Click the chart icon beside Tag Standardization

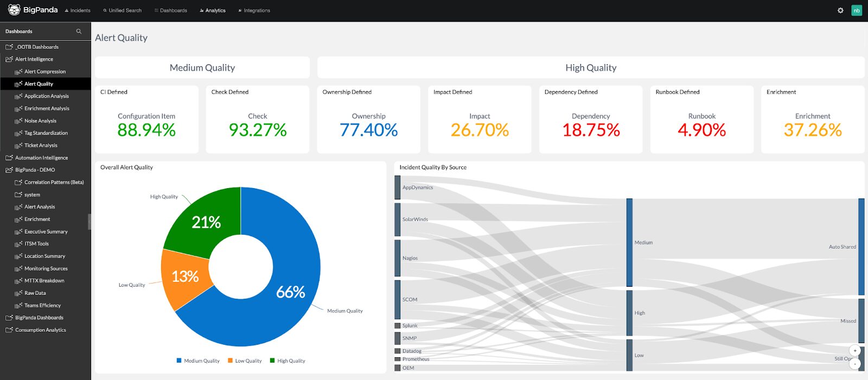coord(18,133)
